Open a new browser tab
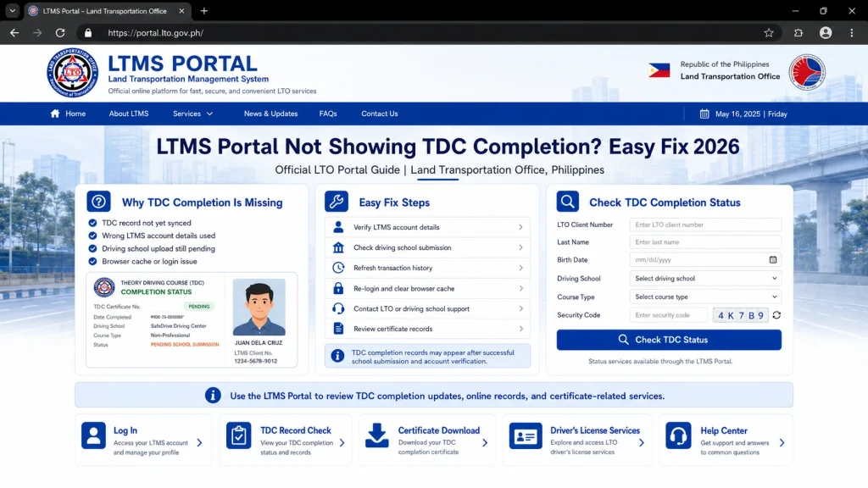 tap(203, 11)
